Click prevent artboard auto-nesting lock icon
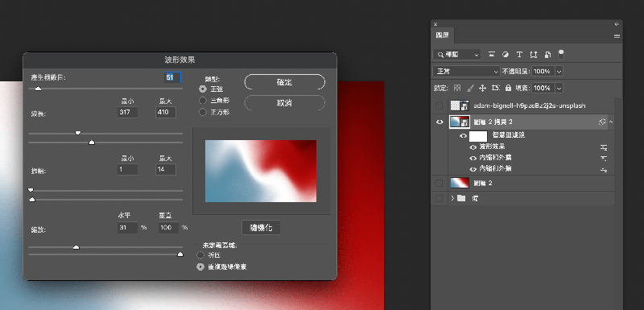 click(495, 88)
